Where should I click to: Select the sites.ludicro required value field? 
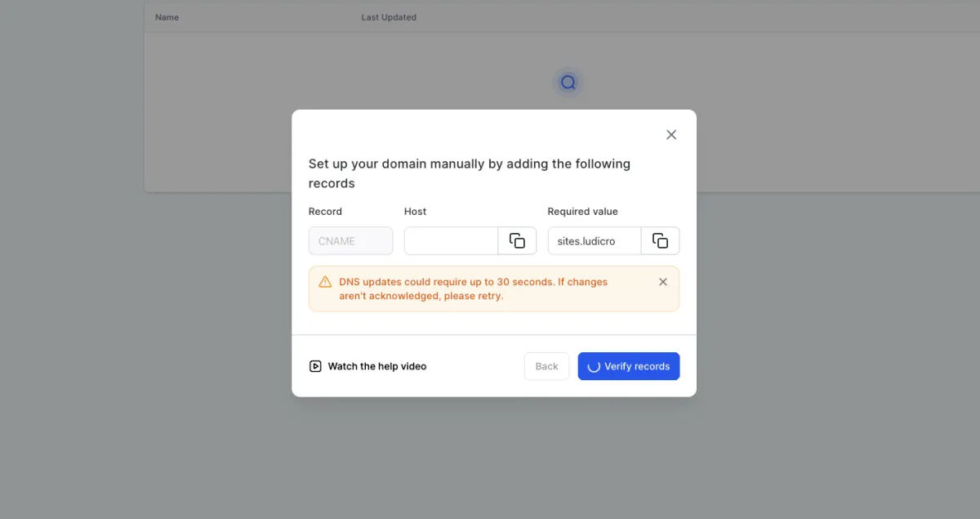click(594, 241)
